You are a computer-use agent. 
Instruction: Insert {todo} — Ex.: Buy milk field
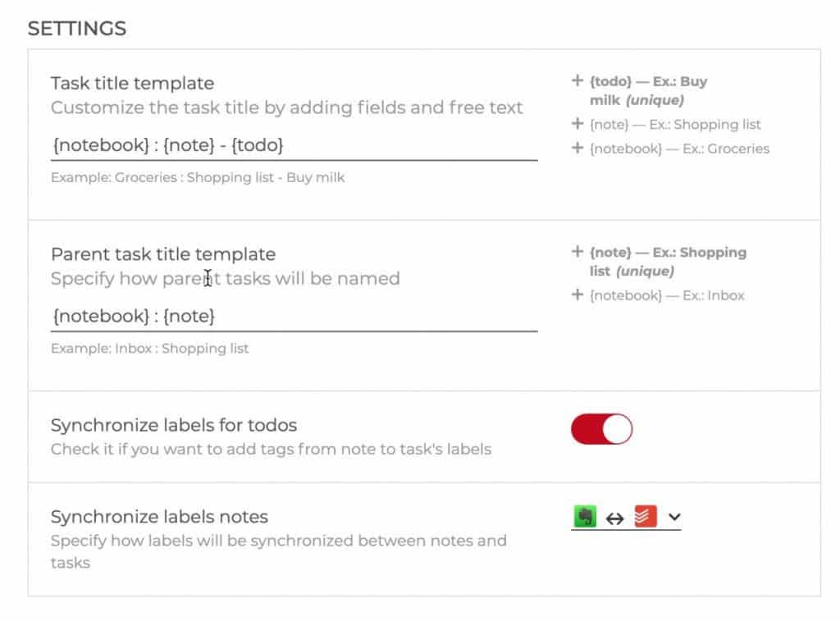pyautogui.click(x=648, y=90)
